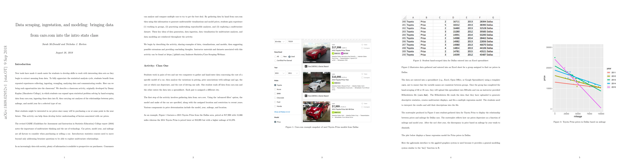Uncheck the Prius model checkbox

(x=275, y=122)
